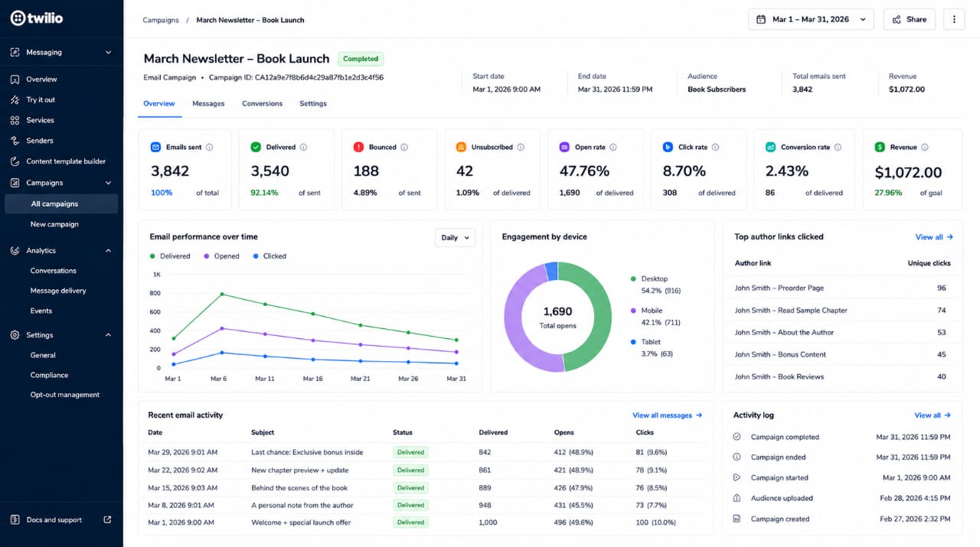This screenshot has width=980, height=547.
Task: Switch to the Conversions tab
Action: click(262, 103)
